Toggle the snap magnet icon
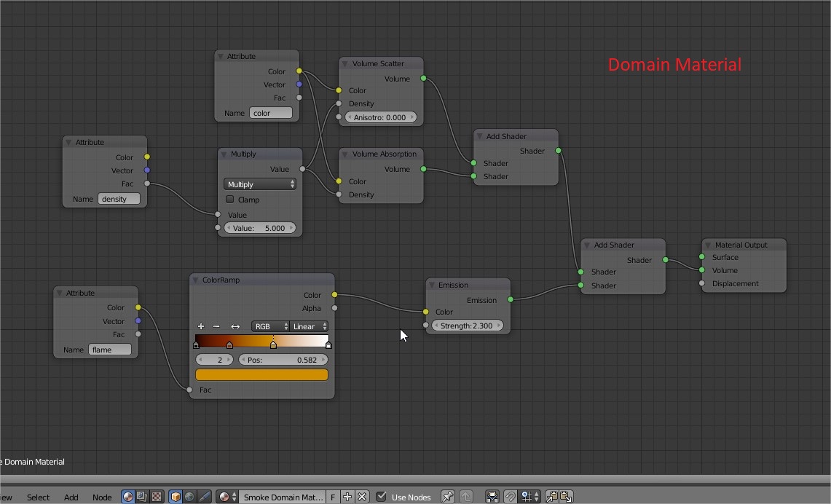The height and width of the screenshot is (504, 831). (510, 497)
